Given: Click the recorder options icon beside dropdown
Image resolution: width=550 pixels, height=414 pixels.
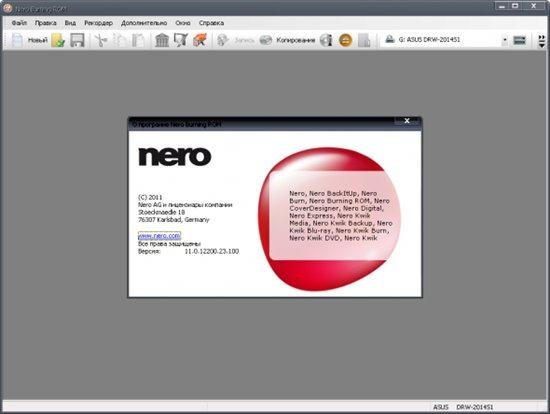Looking at the screenshot, I should pos(519,40).
